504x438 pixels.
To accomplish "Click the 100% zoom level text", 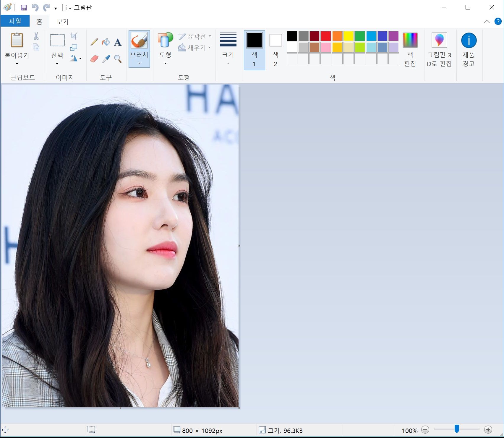I will tap(410, 431).
